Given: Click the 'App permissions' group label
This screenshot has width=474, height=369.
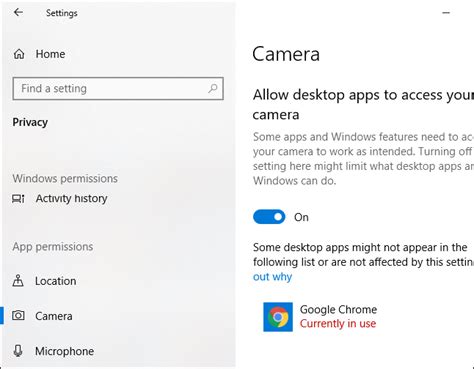Looking at the screenshot, I should click(53, 247).
